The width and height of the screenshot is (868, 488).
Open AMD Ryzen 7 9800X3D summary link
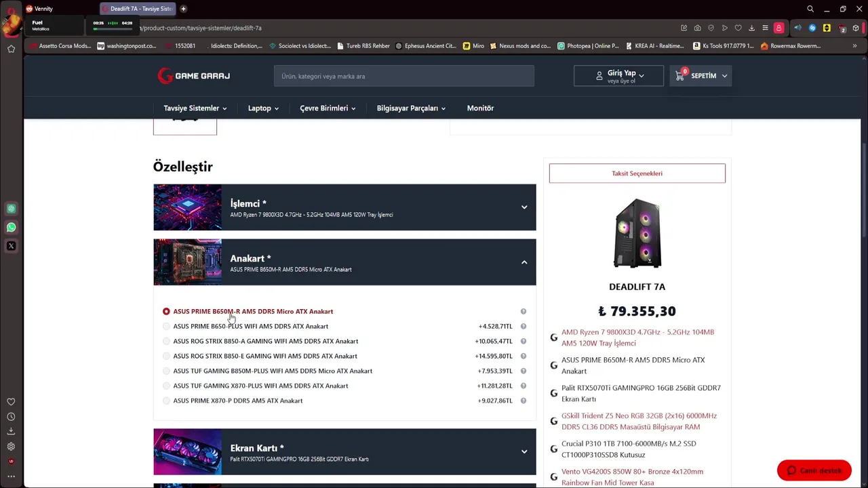pyautogui.click(x=637, y=338)
